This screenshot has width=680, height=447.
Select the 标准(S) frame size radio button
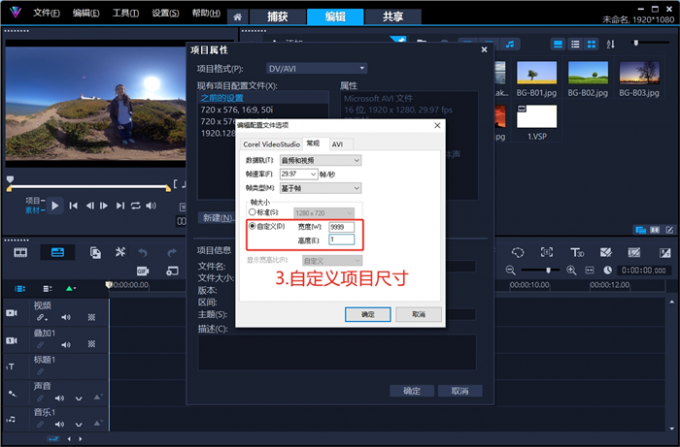252,212
